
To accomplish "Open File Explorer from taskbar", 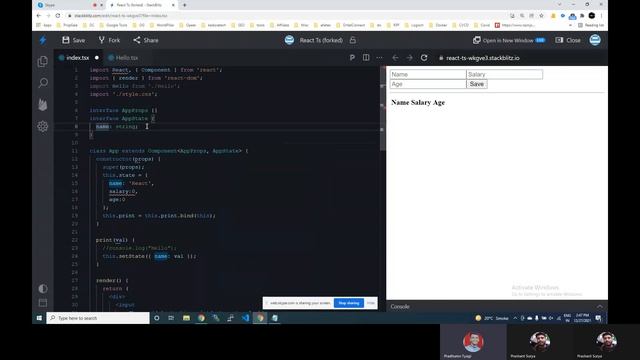I will [186, 318].
